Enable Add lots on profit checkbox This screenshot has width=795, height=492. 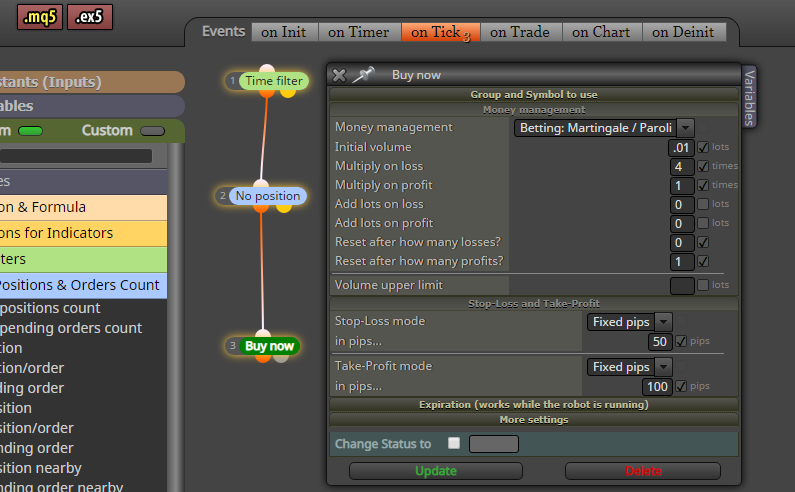(x=703, y=223)
